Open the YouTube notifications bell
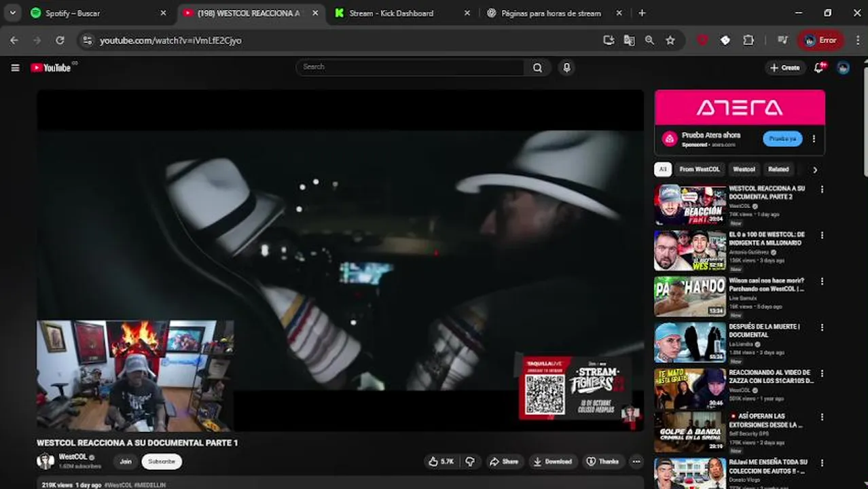 (819, 67)
